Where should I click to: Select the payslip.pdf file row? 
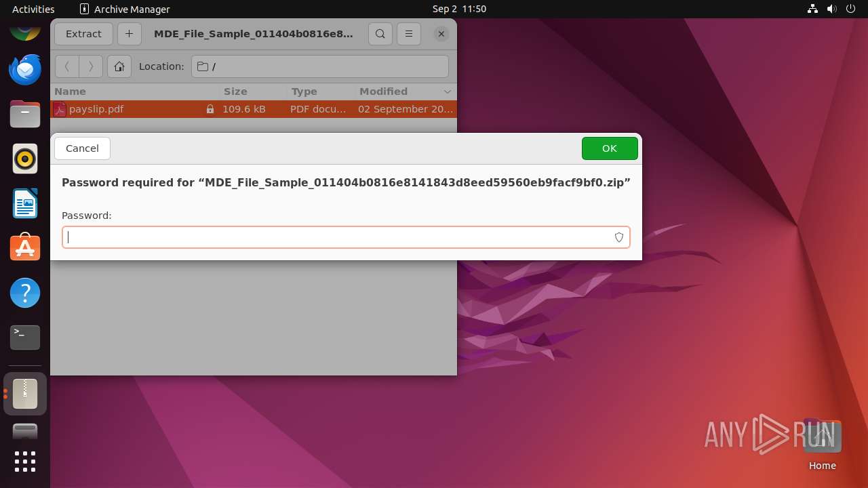(x=254, y=109)
